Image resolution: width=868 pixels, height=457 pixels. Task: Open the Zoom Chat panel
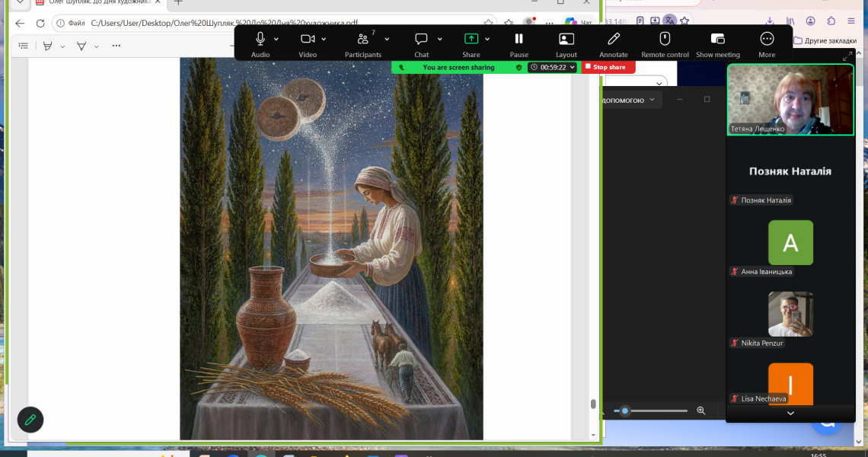(x=421, y=44)
